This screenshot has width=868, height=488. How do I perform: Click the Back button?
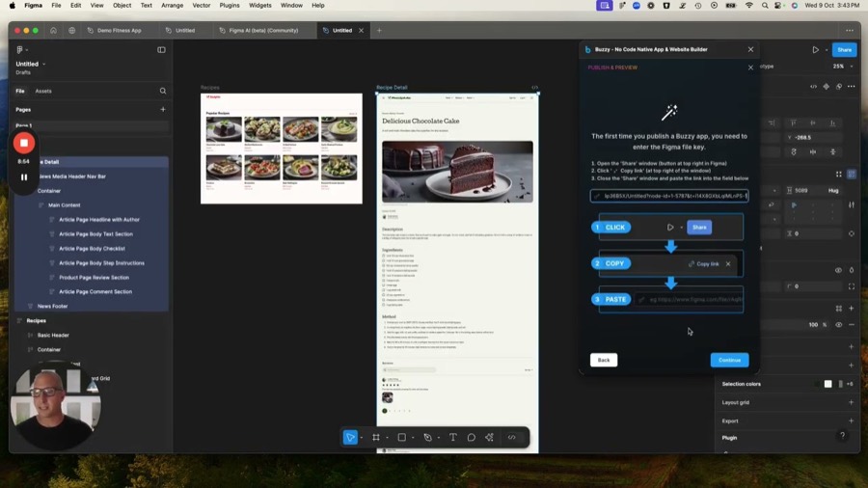coord(604,360)
